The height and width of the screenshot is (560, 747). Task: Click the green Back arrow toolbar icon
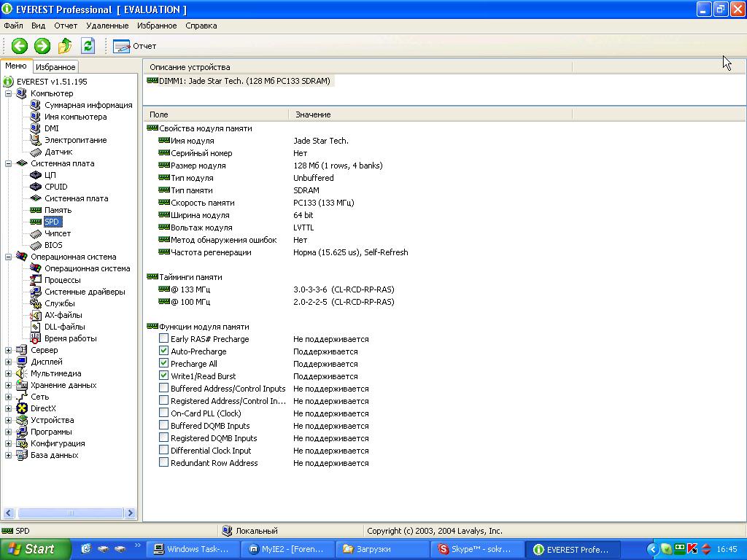(x=20, y=46)
